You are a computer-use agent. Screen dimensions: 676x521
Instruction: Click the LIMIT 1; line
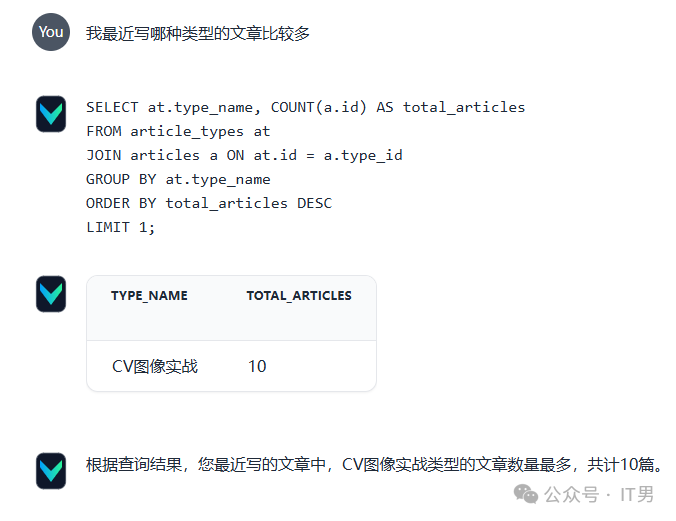coord(121,227)
